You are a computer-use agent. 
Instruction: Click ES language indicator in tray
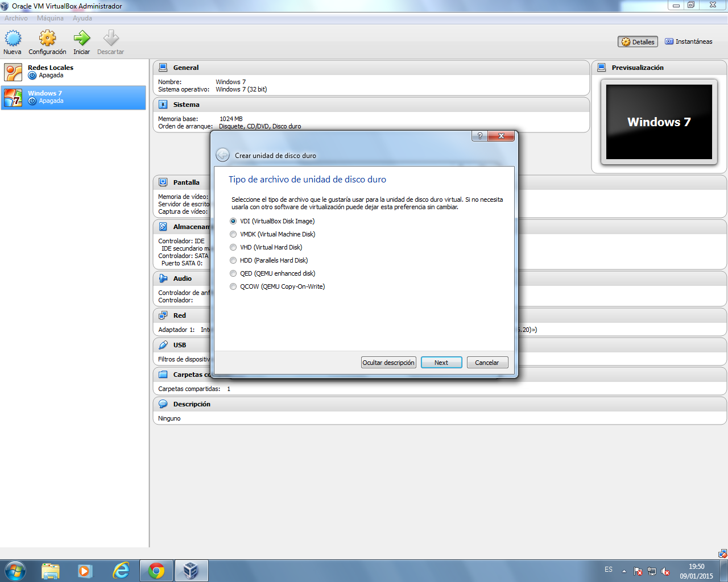coord(609,569)
